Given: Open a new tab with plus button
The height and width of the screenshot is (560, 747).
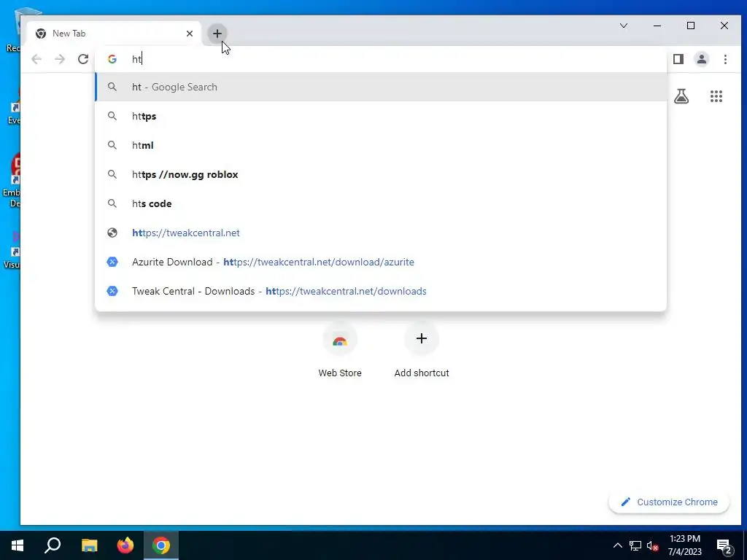Looking at the screenshot, I should [x=217, y=34].
